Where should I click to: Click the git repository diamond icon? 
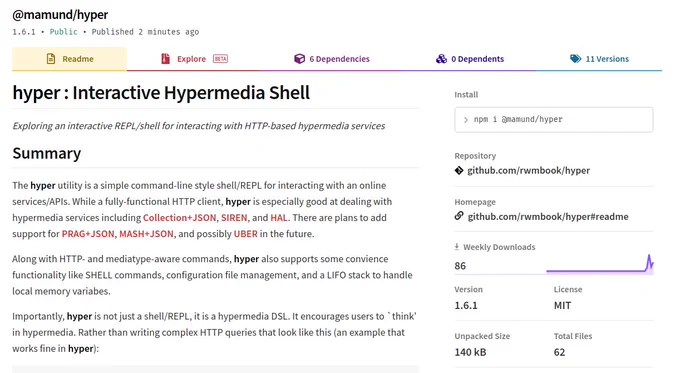[x=459, y=170]
